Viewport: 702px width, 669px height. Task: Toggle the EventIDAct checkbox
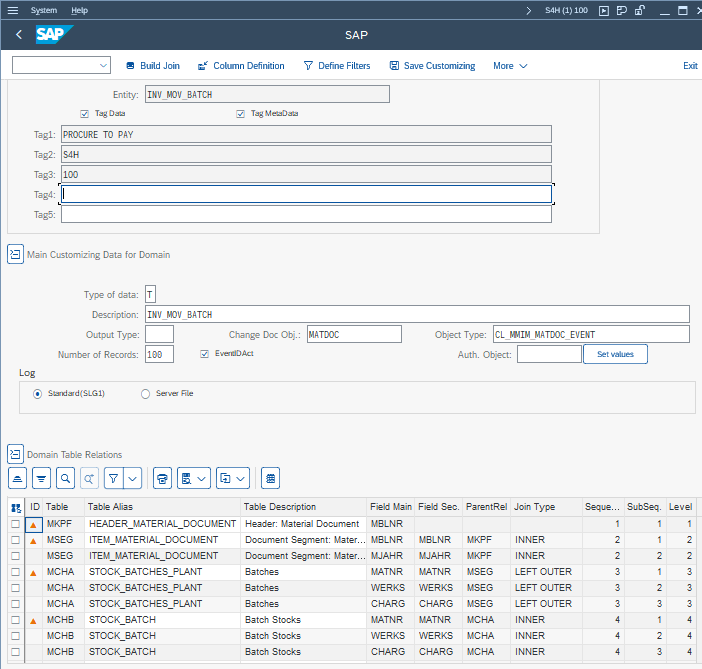[x=205, y=353]
